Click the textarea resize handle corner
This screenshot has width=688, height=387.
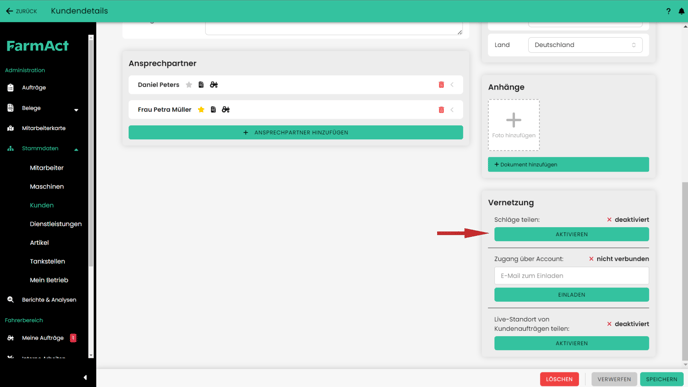[x=459, y=32]
